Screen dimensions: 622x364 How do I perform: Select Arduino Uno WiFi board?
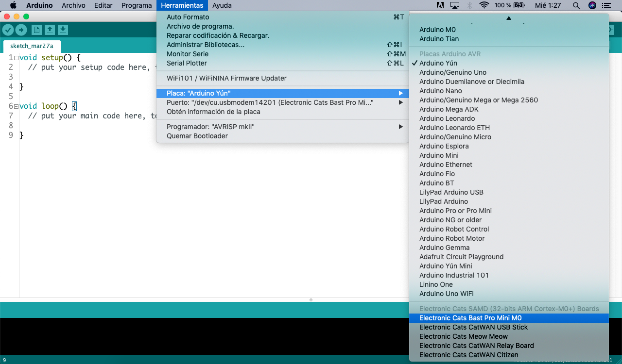(x=509, y=294)
